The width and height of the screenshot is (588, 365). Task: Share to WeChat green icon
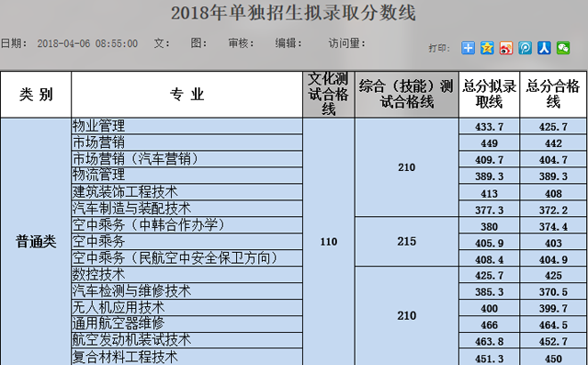click(563, 48)
